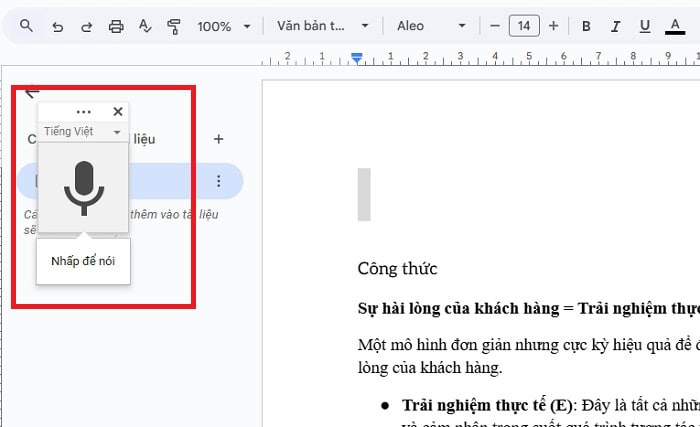The width and height of the screenshot is (700, 427).
Task: Open the three-dot options for the selected tab
Action: (x=219, y=181)
